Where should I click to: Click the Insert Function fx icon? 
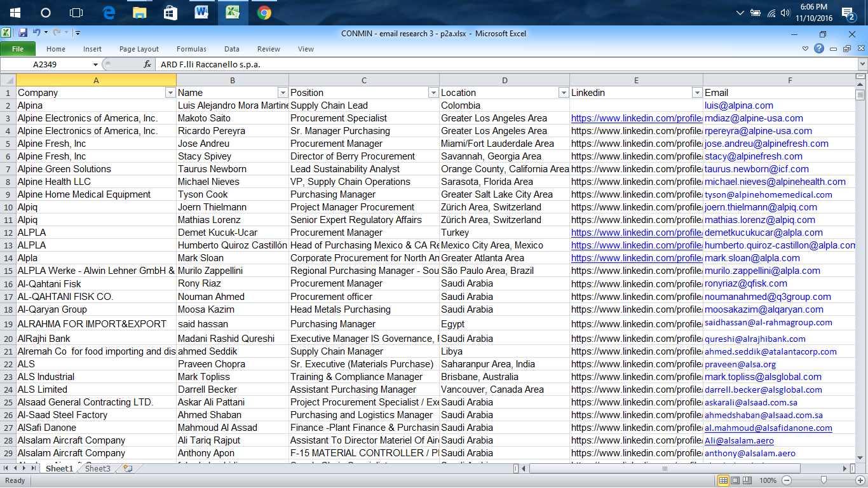147,64
